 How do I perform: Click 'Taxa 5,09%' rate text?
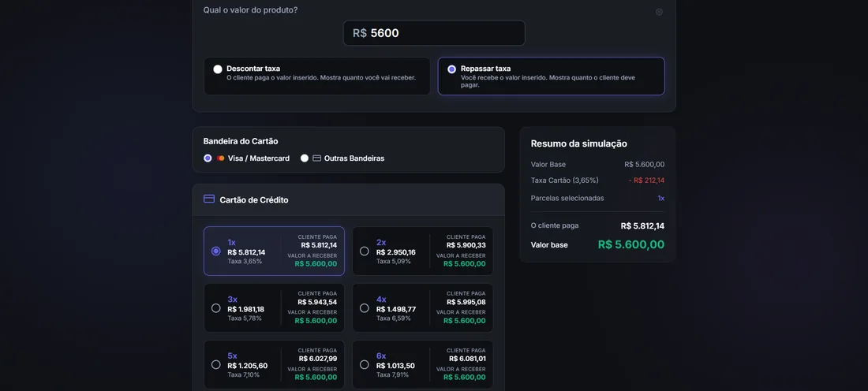point(394,261)
